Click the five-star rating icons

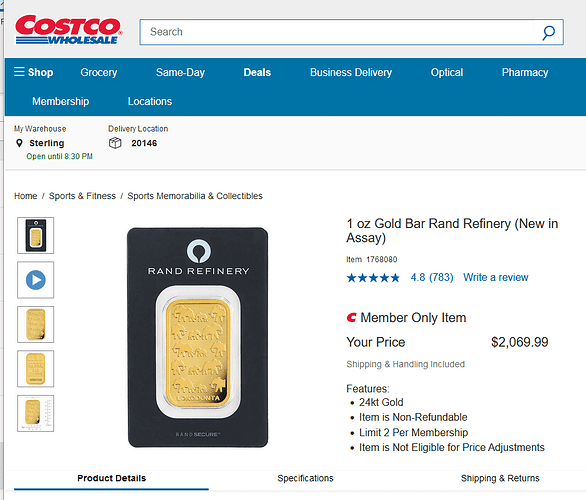373,278
